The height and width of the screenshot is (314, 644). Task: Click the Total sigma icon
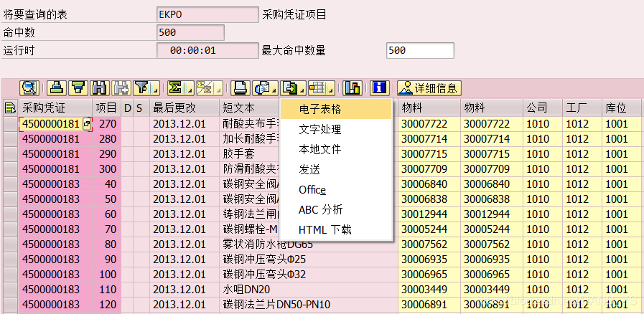point(176,87)
